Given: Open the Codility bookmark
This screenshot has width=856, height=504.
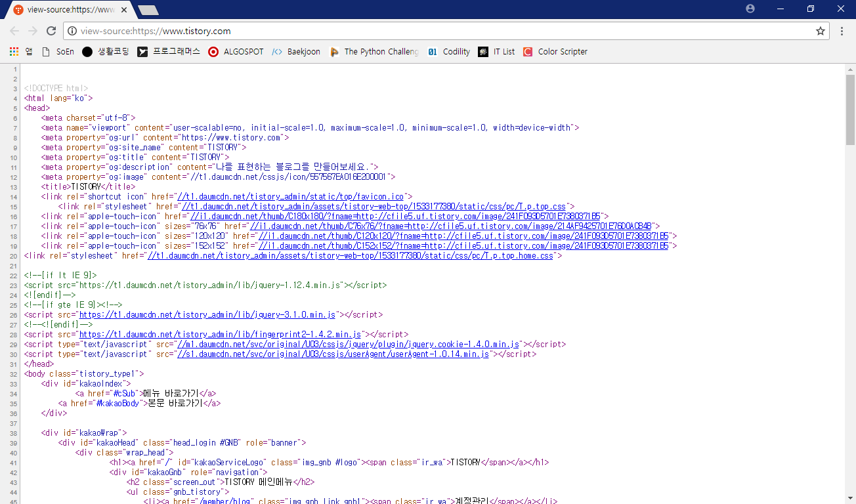Looking at the screenshot, I should click(x=449, y=51).
